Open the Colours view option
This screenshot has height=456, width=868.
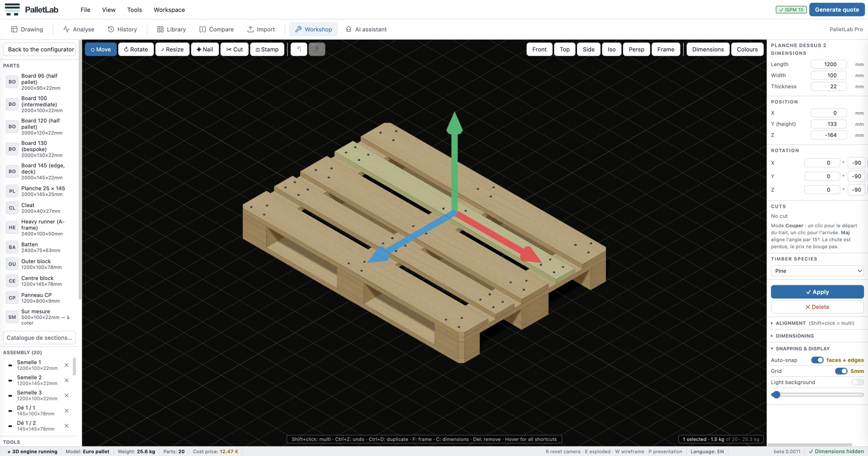coord(747,49)
